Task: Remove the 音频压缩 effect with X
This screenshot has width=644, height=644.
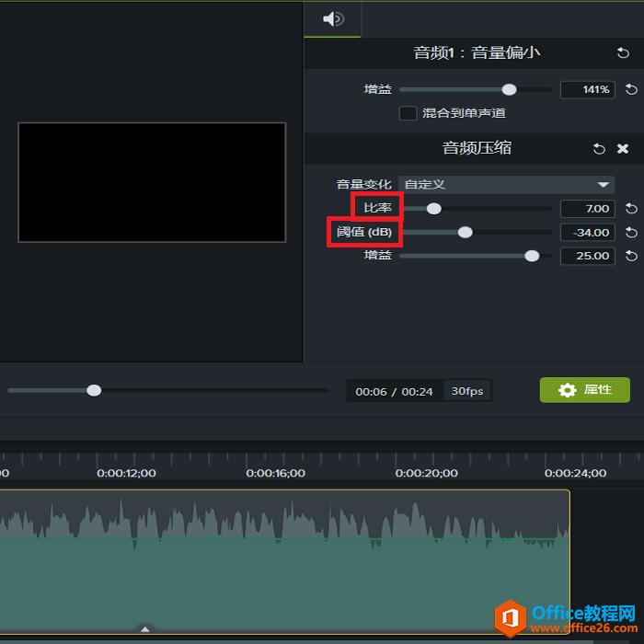Action: point(623,148)
